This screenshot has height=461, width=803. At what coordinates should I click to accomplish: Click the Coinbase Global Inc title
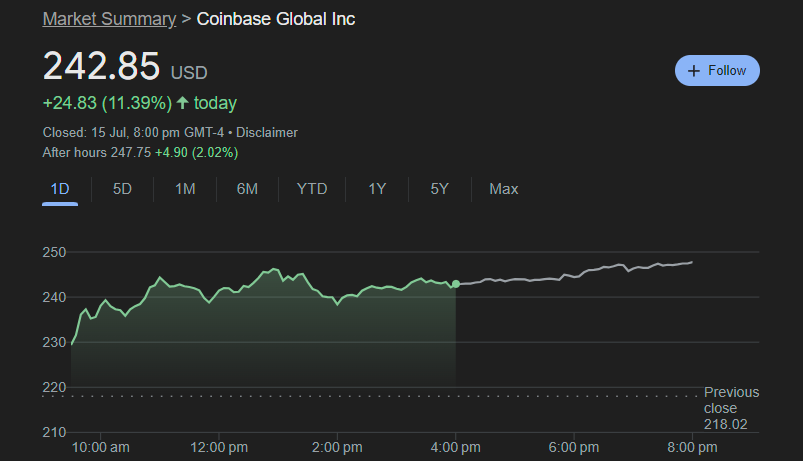(275, 19)
